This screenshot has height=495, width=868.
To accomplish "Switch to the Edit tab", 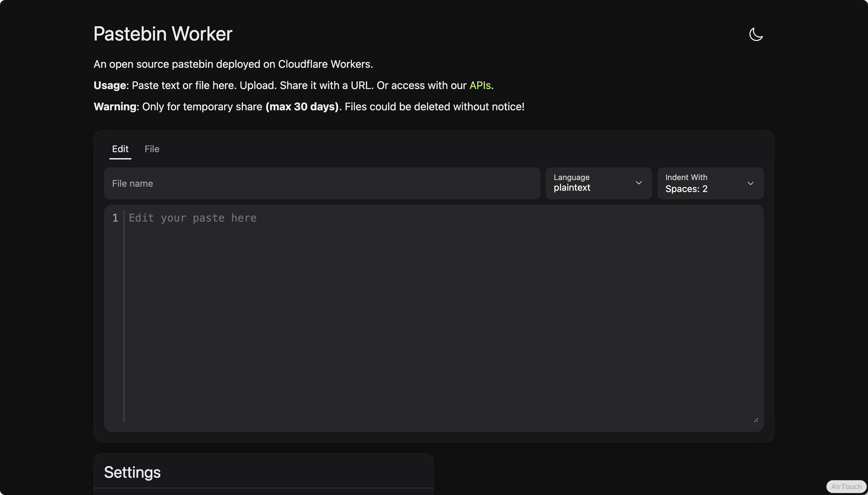I will point(120,149).
